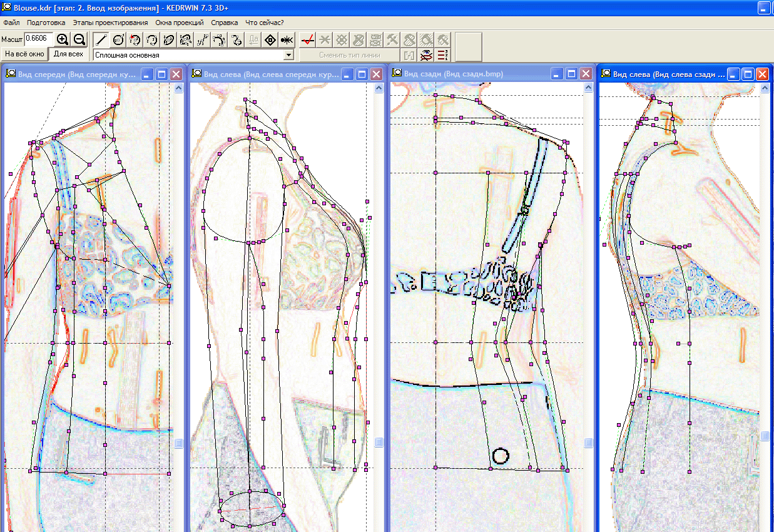Open the 'Окна проекций' menu

coord(180,22)
